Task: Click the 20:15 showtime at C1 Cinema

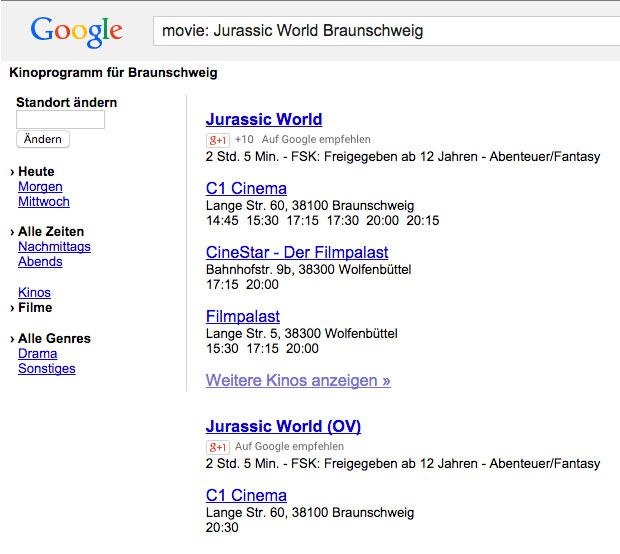Action: [x=423, y=221]
